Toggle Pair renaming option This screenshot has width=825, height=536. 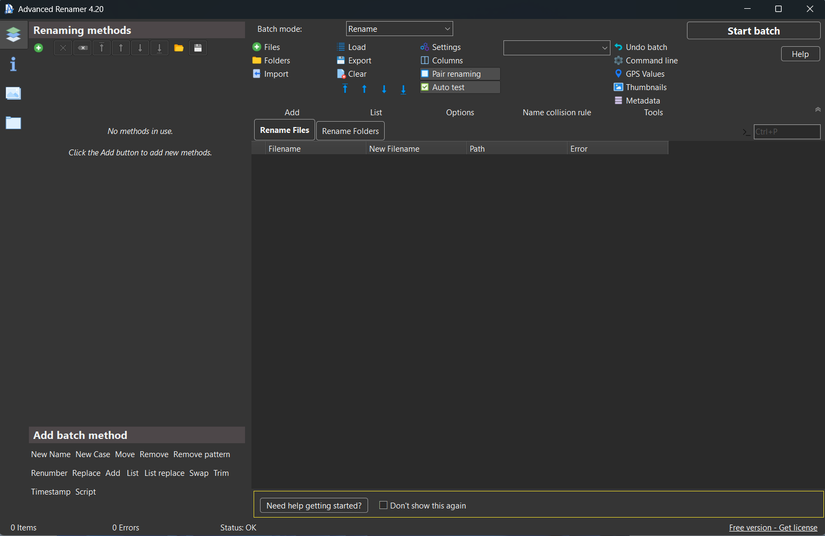[x=460, y=74]
